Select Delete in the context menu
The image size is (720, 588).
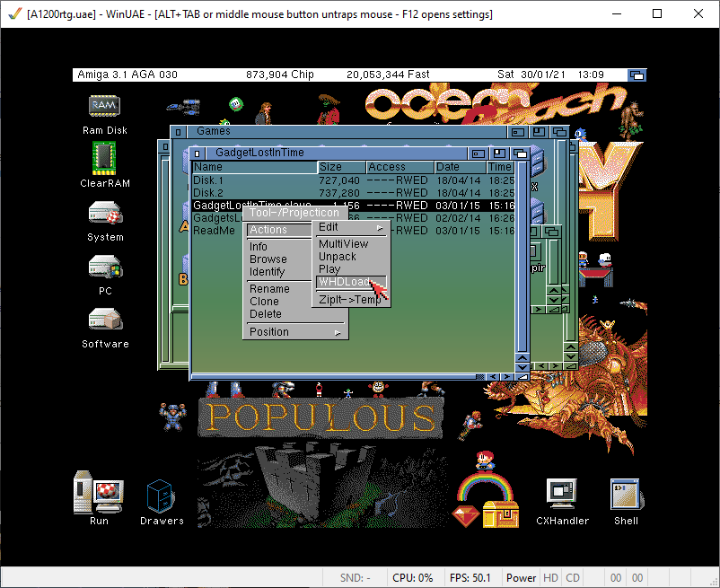(294, 314)
